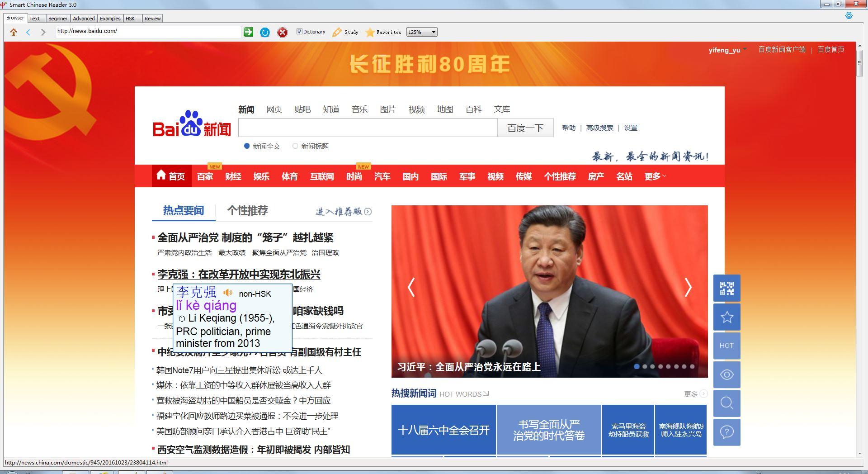Viewport: 868px width, 474px height.
Task: Switch to the Examples tab
Action: point(110,19)
